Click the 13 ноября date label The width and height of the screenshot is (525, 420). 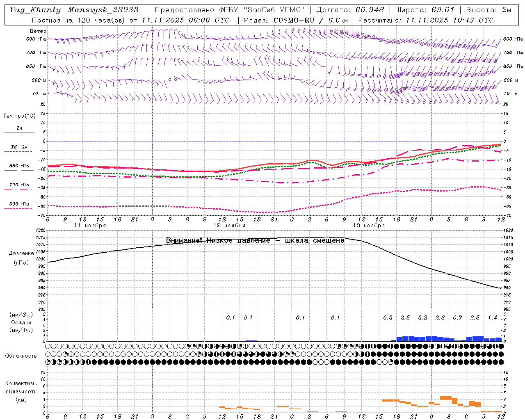click(x=369, y=226)
